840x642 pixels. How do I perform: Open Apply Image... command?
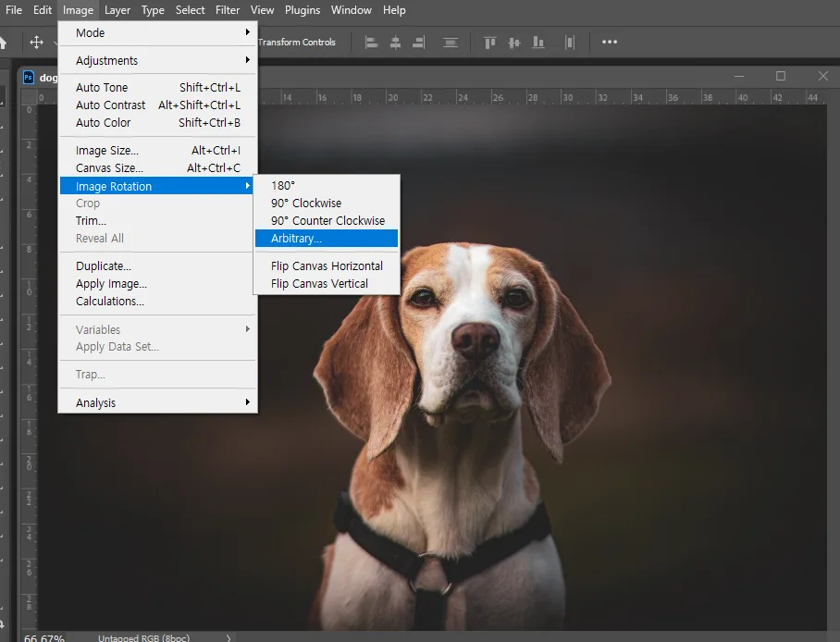tap(158, 283)
